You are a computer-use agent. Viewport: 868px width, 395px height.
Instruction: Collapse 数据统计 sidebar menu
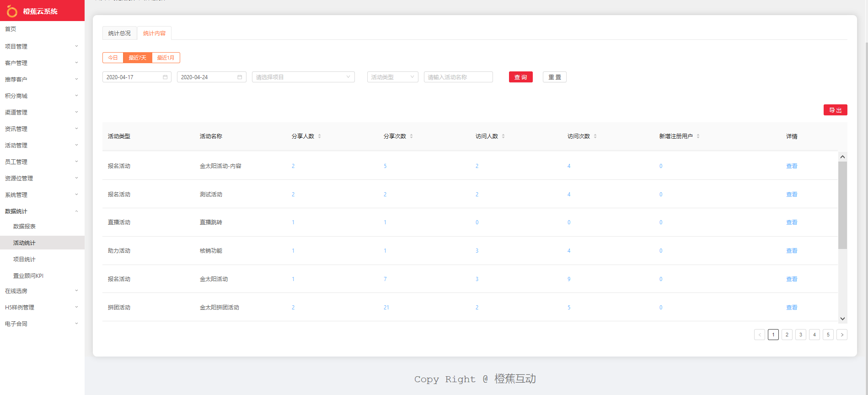point(42,211)
